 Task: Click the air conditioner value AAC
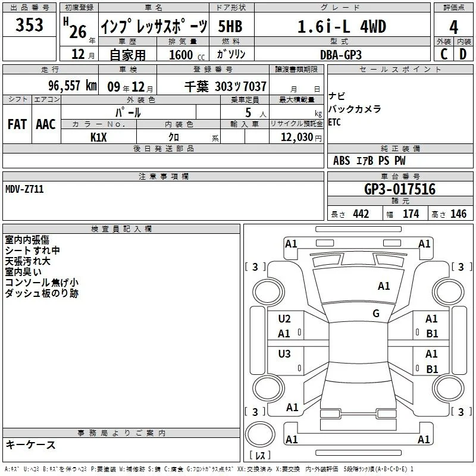pyautogui.click(x=46, y=124)
